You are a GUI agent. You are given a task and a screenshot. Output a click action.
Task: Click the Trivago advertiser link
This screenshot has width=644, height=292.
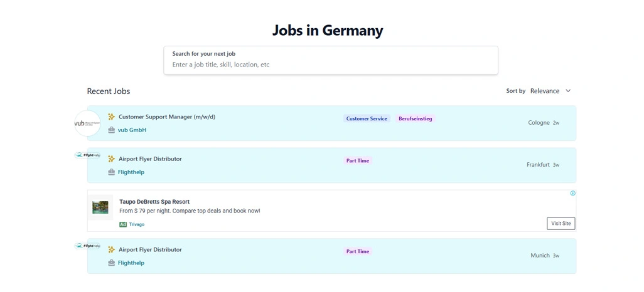[137, 224]
